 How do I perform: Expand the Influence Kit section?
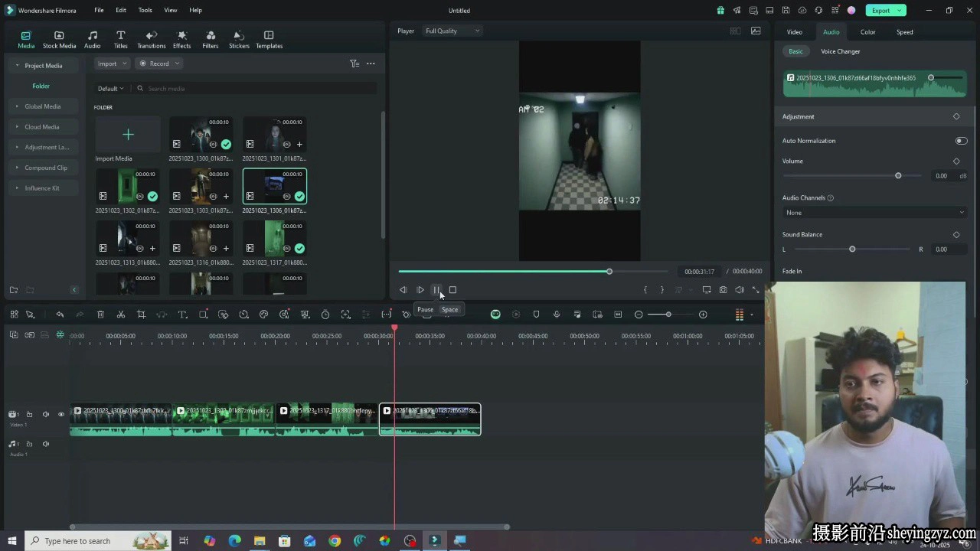[x=41, y=188]
